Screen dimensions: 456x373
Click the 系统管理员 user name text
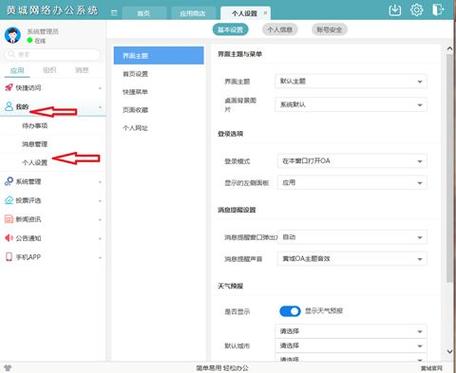(43, 31)
